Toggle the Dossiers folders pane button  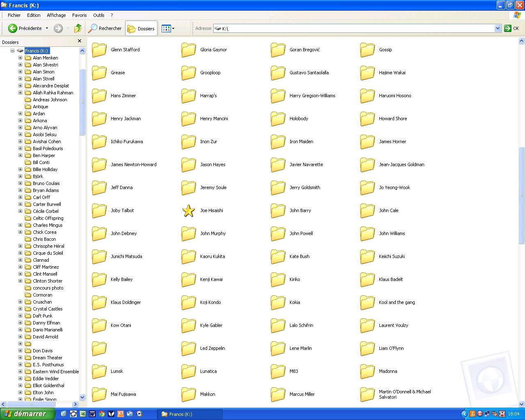(141, 28)
